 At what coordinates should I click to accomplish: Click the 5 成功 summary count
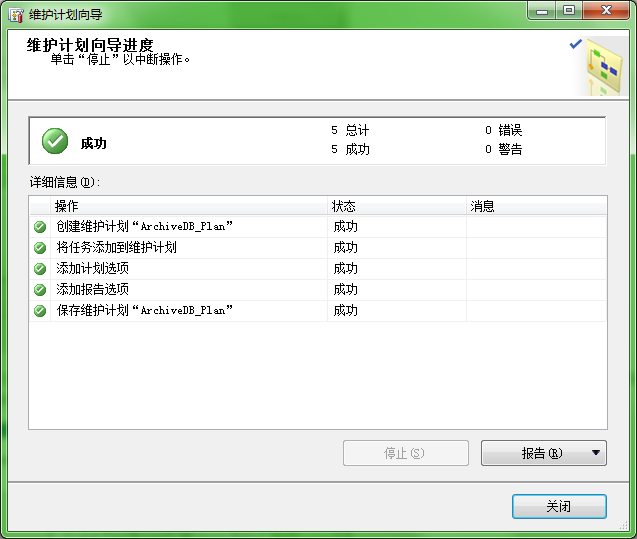pyautogui.click(x=350, y=149)
